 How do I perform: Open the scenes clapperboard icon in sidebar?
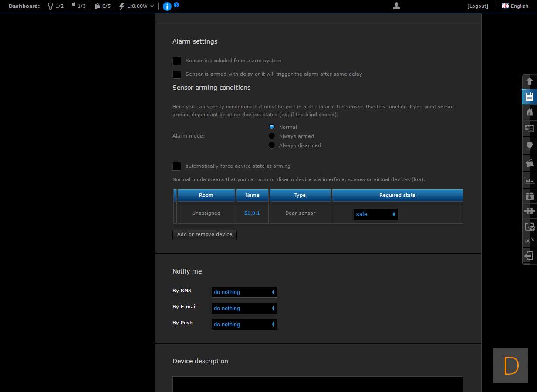[x=529, y=163]
